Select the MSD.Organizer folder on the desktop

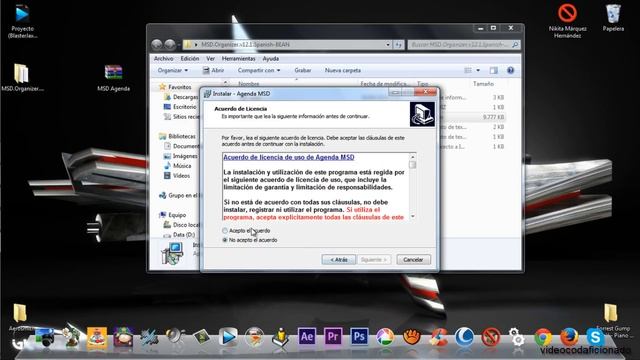tap(22, 78)
